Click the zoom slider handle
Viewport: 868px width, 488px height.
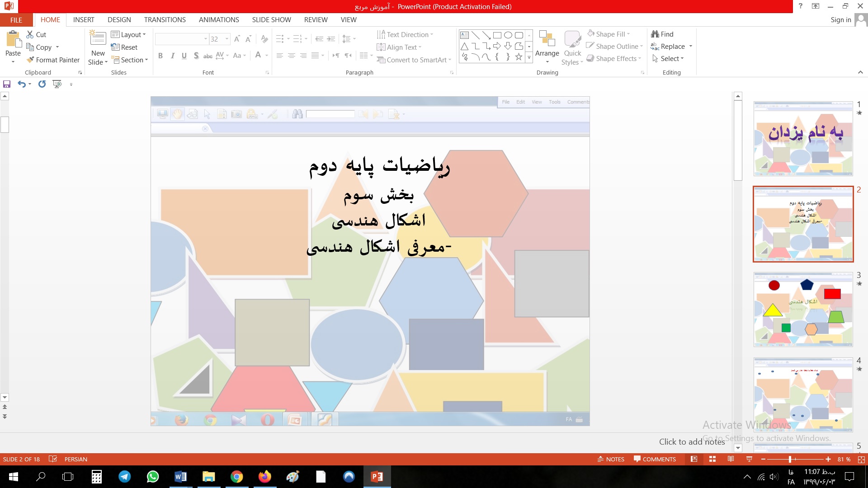(790, 459)
